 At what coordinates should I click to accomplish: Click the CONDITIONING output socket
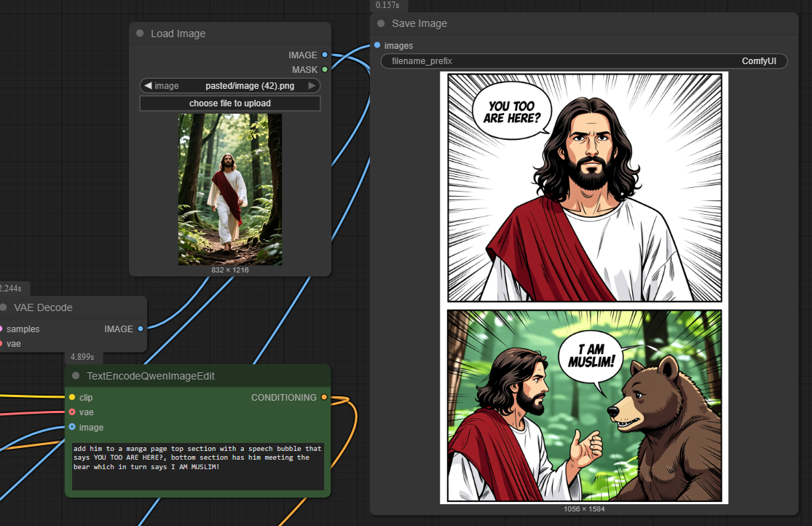coord(324,397)
